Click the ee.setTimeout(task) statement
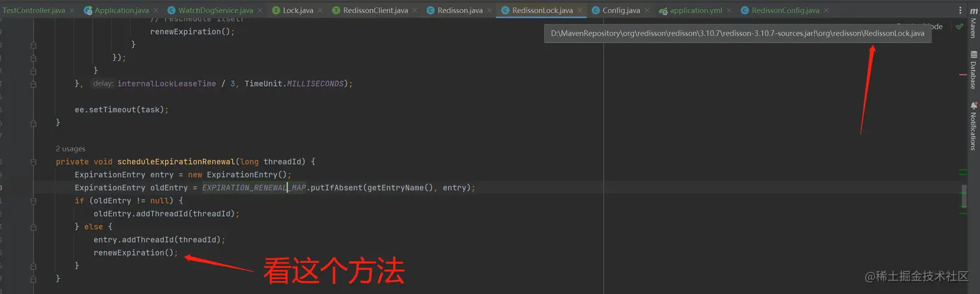 [x=122, y=110]
